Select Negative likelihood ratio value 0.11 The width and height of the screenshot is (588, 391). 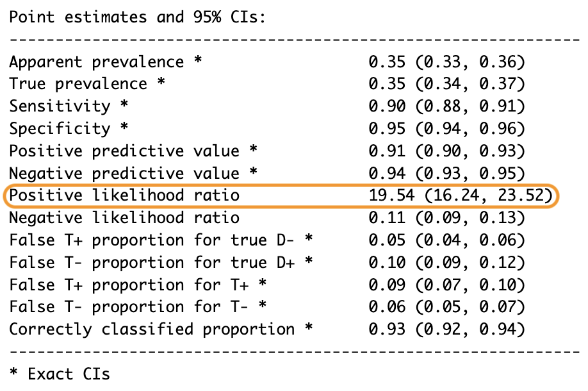(x=387, y=218)
